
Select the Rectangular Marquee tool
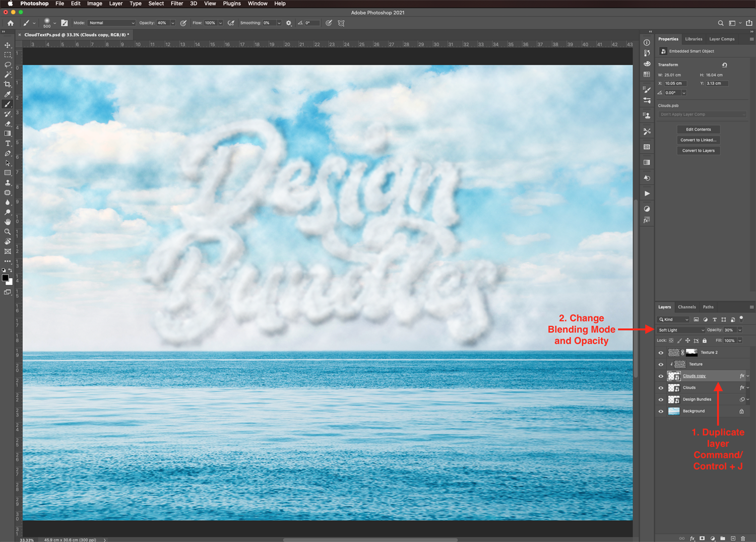8,55
